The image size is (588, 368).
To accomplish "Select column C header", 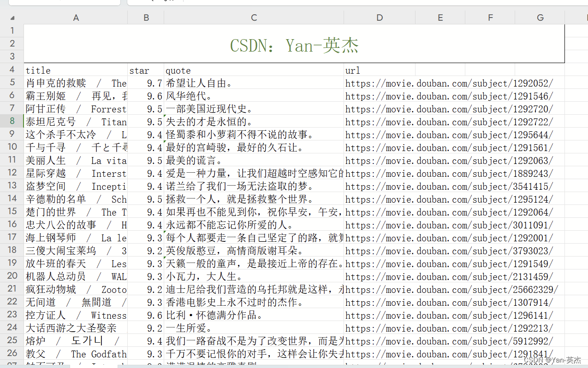I will [x=254, y=18].
